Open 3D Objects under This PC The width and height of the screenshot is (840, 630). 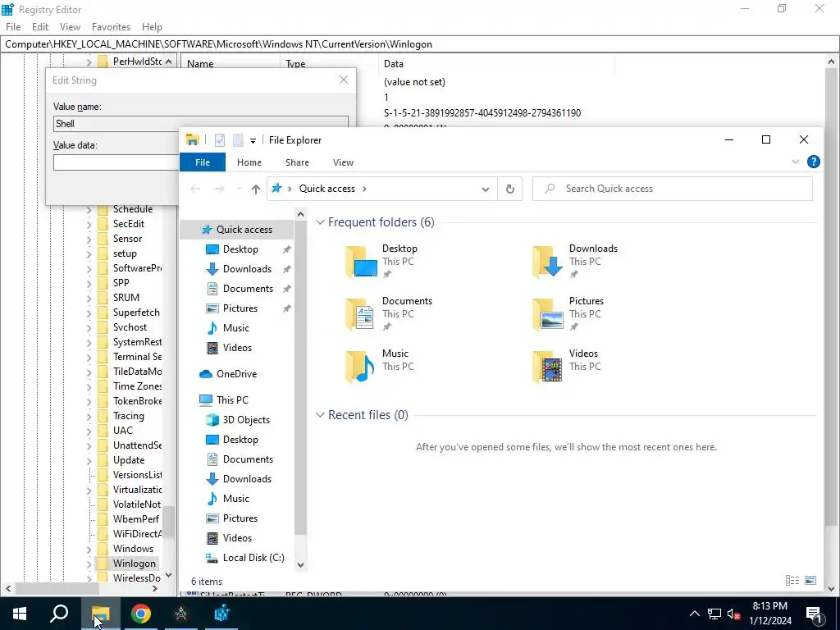click(246, 420)
